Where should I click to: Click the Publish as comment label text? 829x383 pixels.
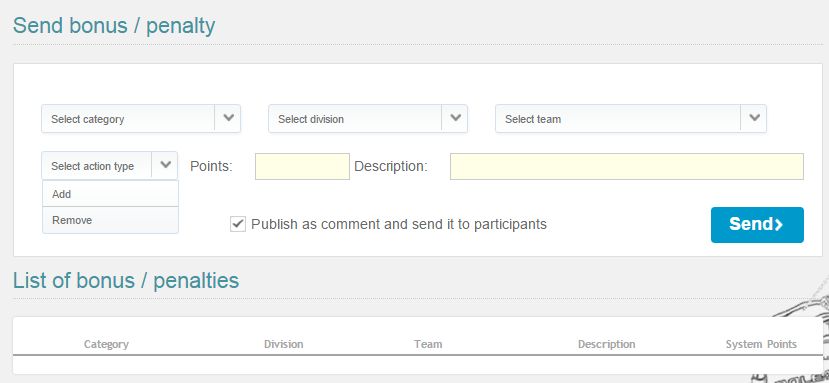tap(399, 224)
